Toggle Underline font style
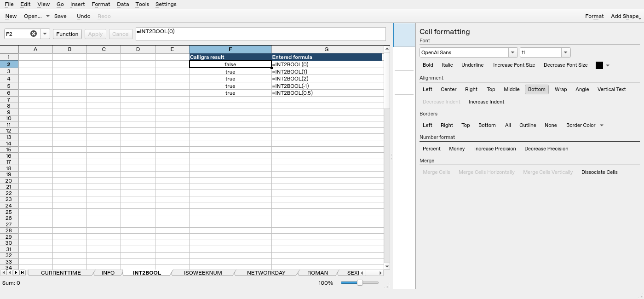The image size is (644, 299). pyautogui.click(x=472, y=65)
